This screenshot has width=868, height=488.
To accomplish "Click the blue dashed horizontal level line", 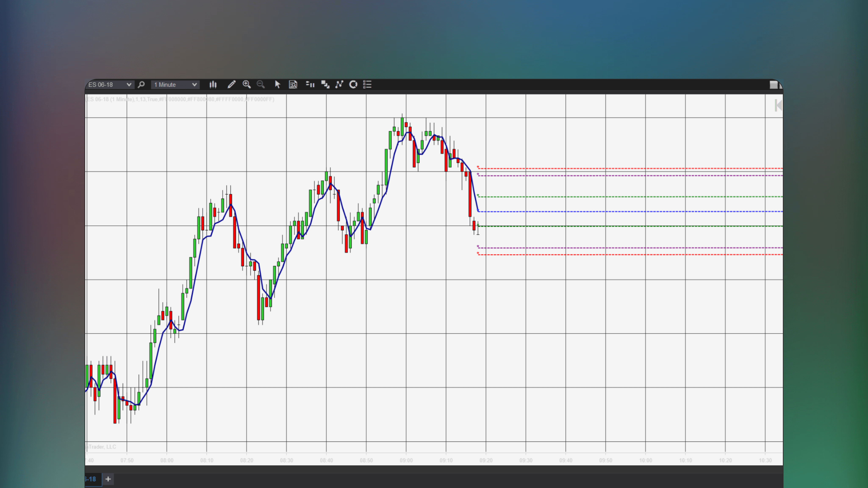I will pos(630,212).
